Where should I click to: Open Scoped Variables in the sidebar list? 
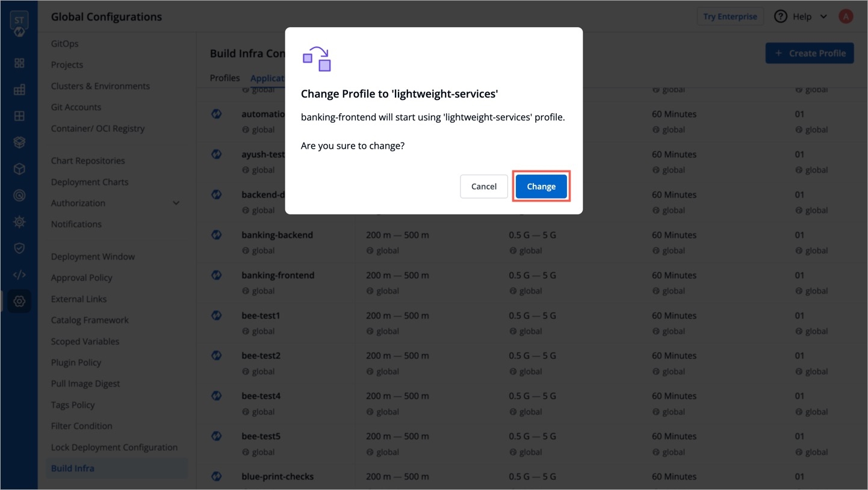85,341
